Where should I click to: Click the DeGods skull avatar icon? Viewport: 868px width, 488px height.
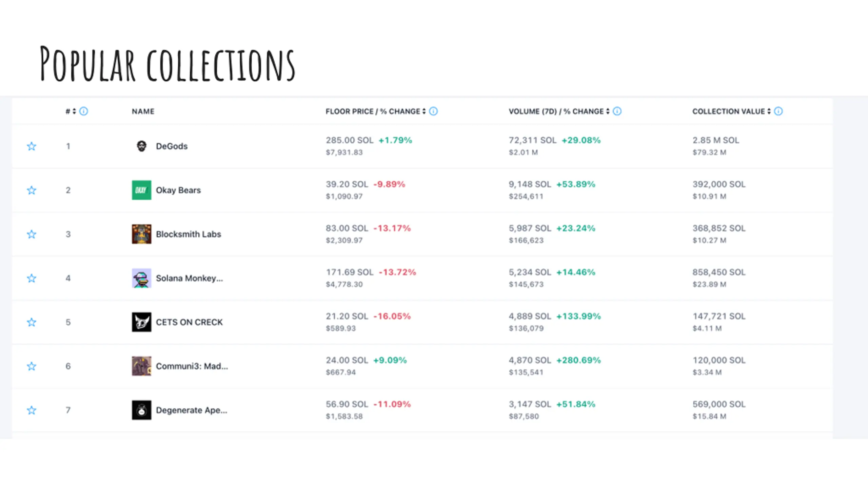[x=141, y=146]
